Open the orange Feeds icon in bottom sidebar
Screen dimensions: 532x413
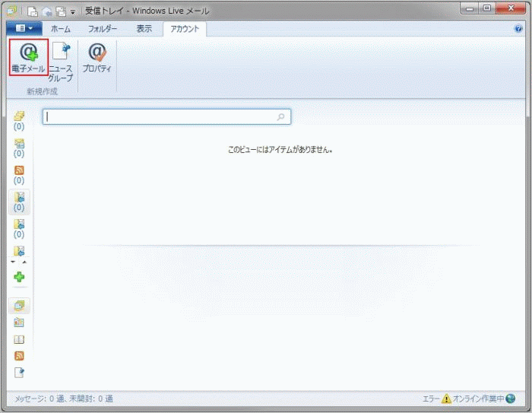(19, 356)
